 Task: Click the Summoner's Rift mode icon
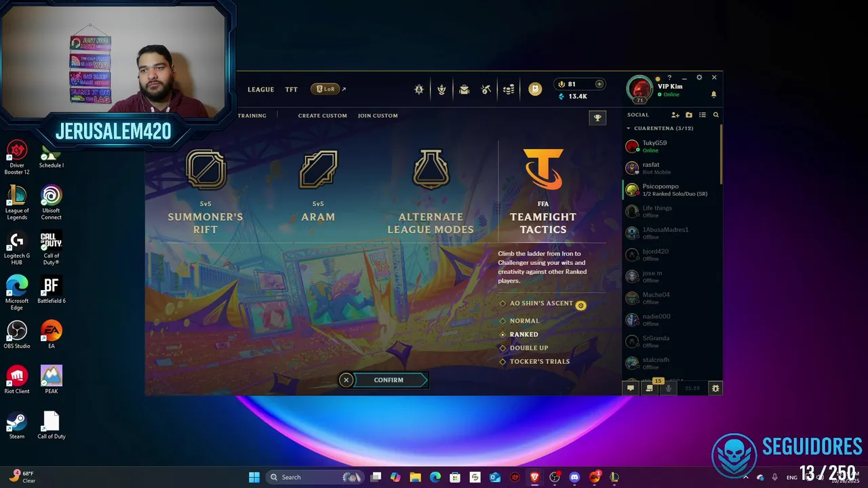(x=205, y=169)
